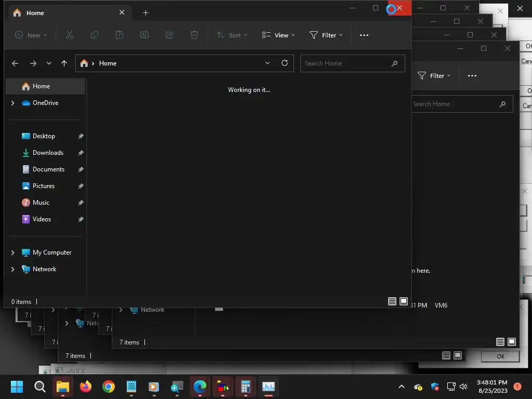Viewport: 532px width, 399px height.
Task: Open Microsoft Edge from the taskbar
Action: [200, 387]
